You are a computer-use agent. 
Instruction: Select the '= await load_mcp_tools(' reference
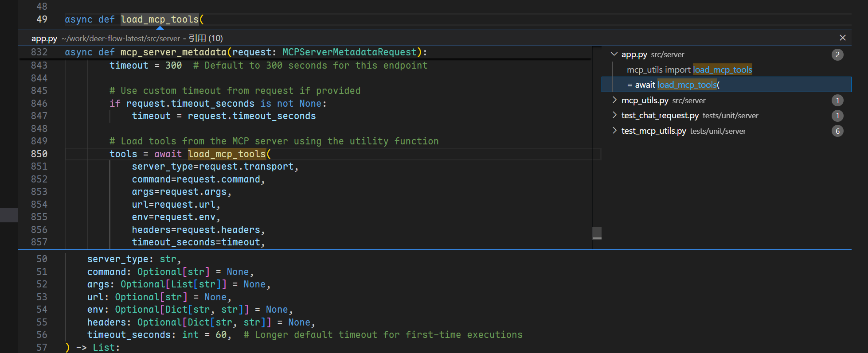tap(673, 85)
